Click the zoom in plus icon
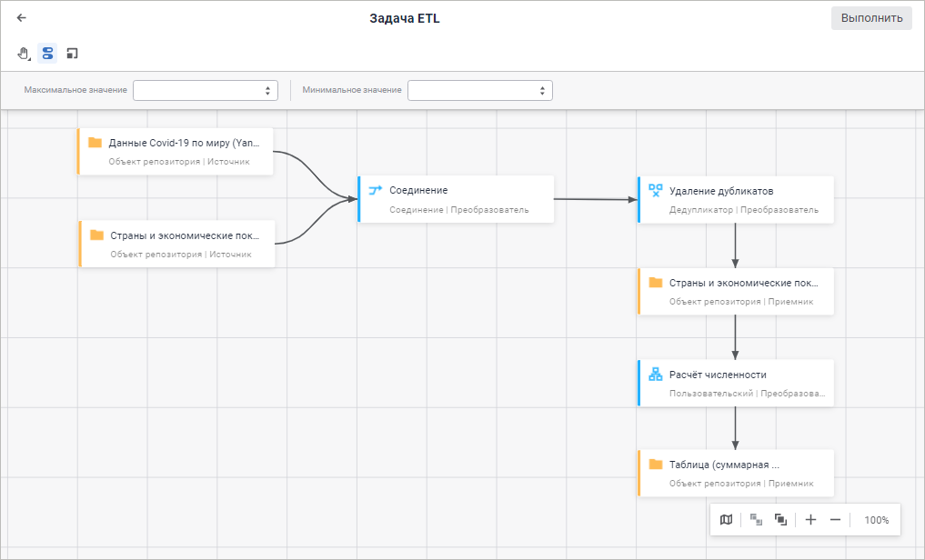Image resolution: width=925 pixels, height=560 pixels. point(811,520)
